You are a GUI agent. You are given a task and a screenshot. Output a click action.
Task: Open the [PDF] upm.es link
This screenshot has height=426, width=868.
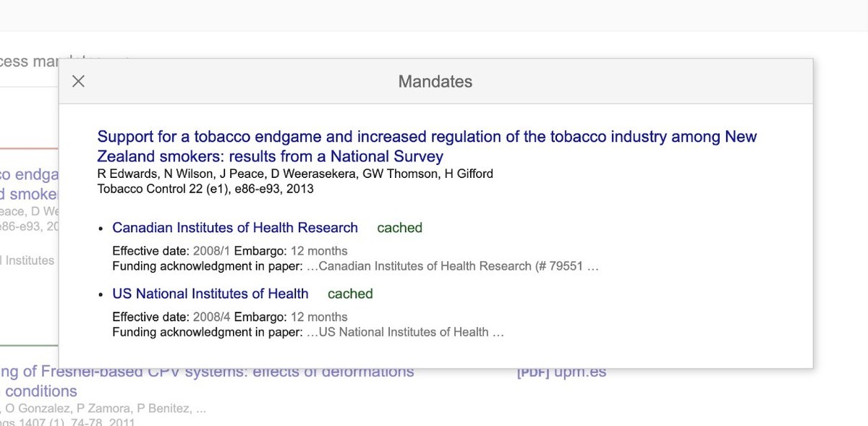point(561,372)
